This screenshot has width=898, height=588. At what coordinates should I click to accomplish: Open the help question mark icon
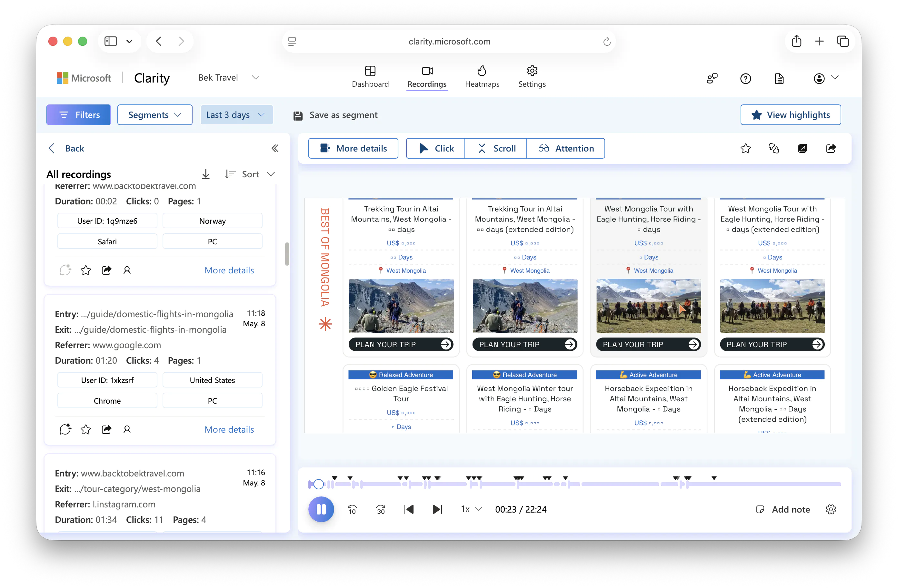pyautogui.click(x=745, y=78)
